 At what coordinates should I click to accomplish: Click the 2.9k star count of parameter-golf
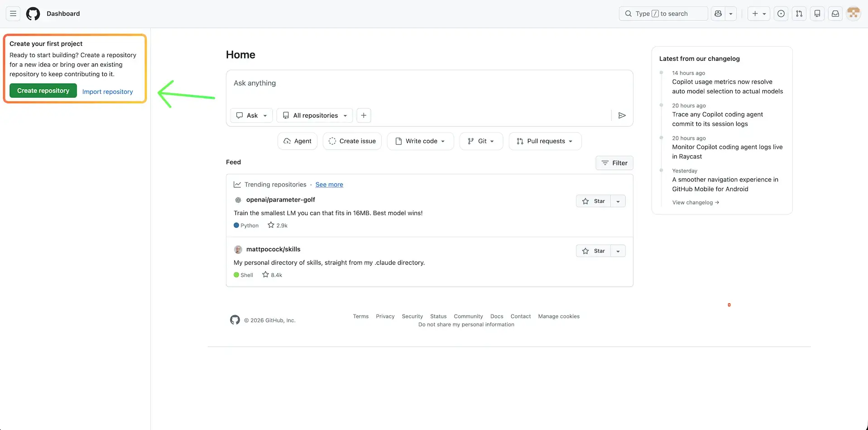pyautogui.click(x=278, y=225)
